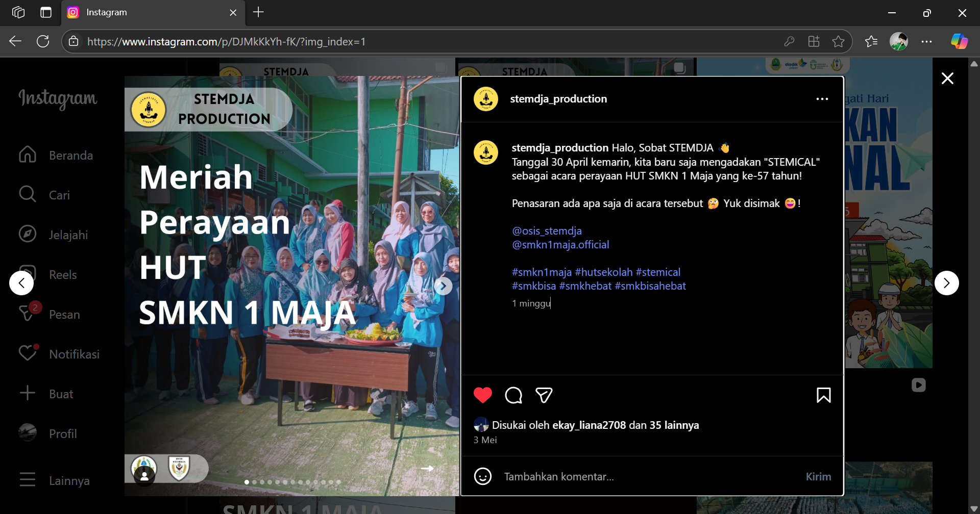Open @smkn1maja.official mention link
Screen dimensions: 980x514
pyautogui.click(x=560, y=245)
